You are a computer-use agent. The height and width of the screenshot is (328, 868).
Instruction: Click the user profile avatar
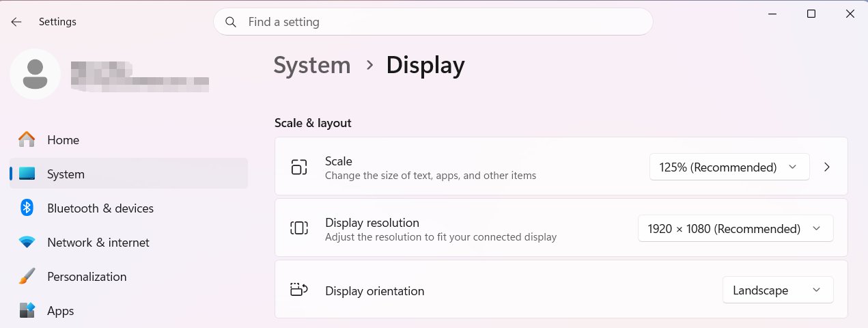coord(35,74)
